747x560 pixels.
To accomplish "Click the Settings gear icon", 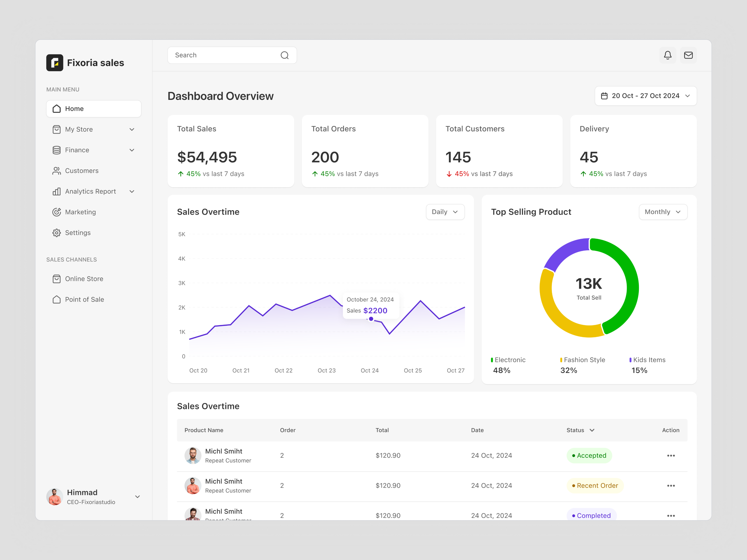I will (x=57, y=233).
